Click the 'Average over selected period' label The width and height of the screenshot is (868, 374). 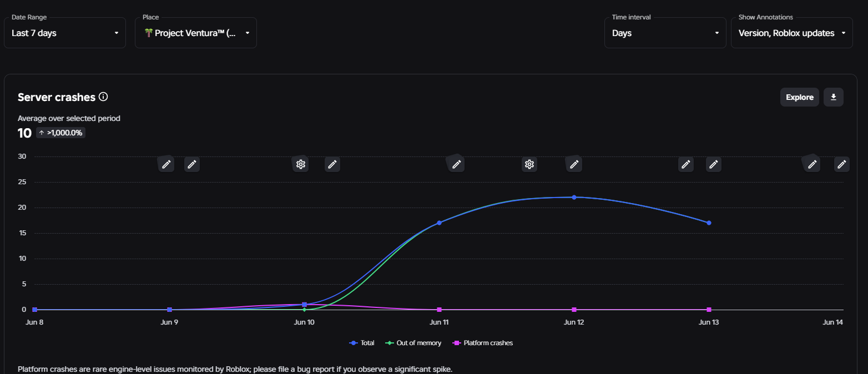point(69,118)
